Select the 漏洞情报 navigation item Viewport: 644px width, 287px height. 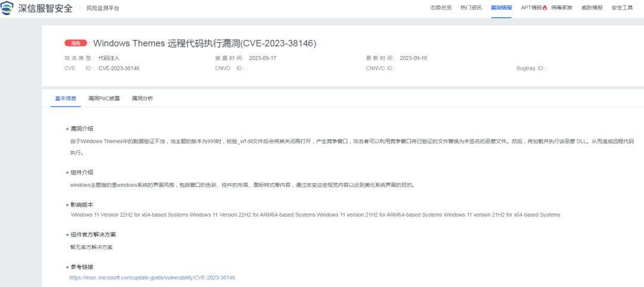pos(501,8)
